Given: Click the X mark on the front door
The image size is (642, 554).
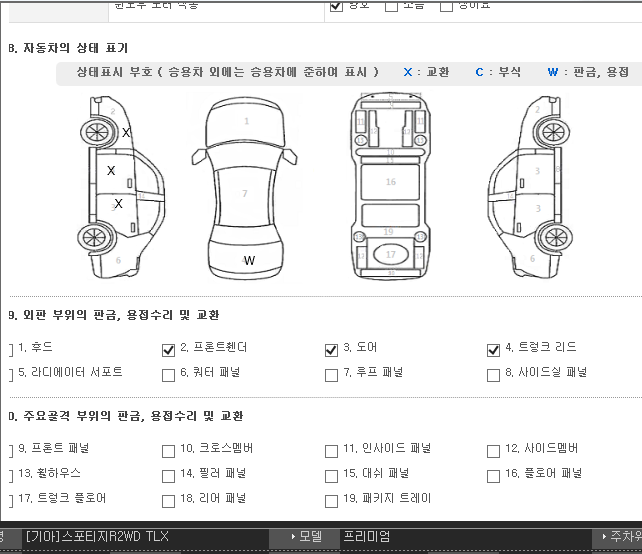Looking at the screenshot, I should click(111, 171).
